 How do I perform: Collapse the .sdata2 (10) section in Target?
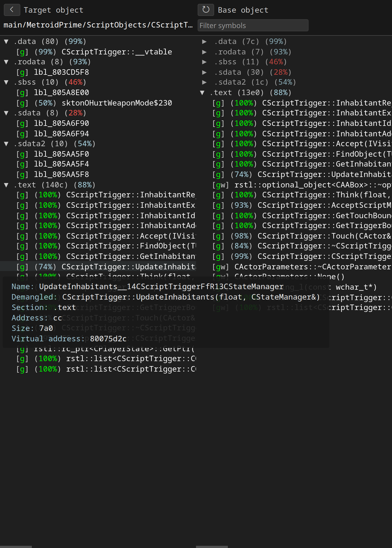pyautogui.click(x=6, y=144)
